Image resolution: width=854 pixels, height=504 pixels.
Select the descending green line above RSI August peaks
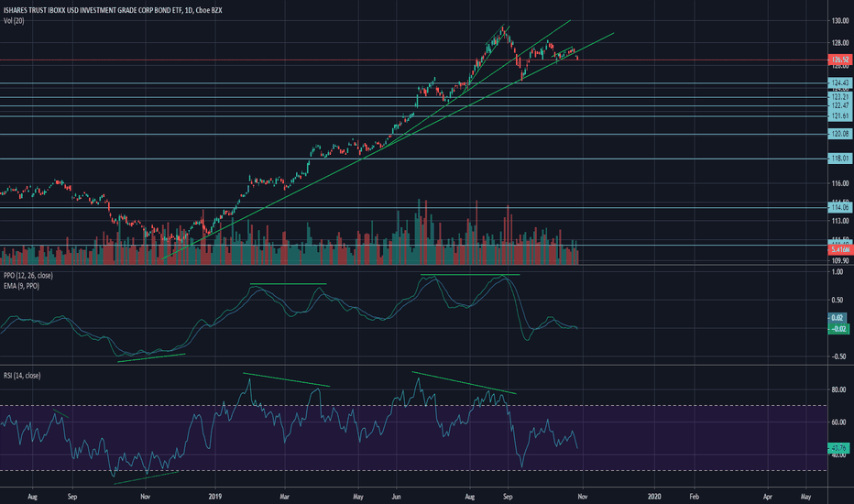coord(464,382)
